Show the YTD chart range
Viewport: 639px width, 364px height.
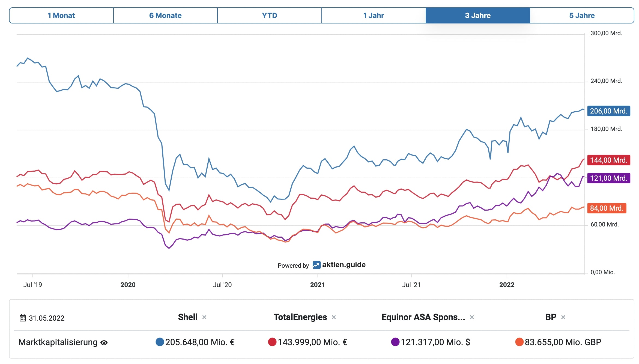point(270,16)
